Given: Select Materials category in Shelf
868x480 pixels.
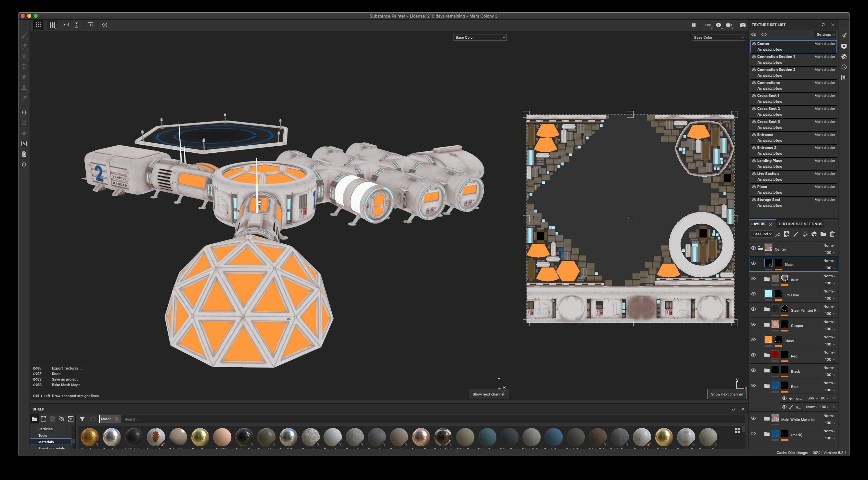Looking at the screenshot, I should pyautogui.click(x=51, y=442).
